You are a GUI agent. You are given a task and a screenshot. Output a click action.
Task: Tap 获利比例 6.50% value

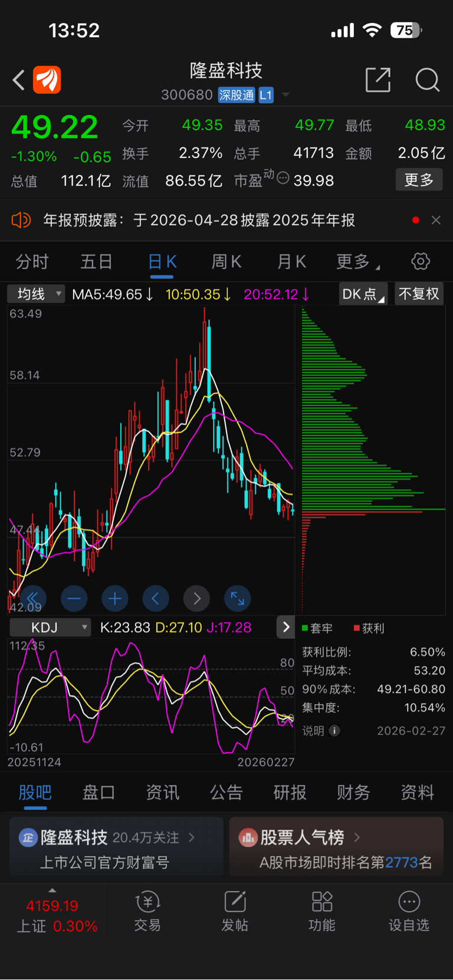click(x=428, y=652)
